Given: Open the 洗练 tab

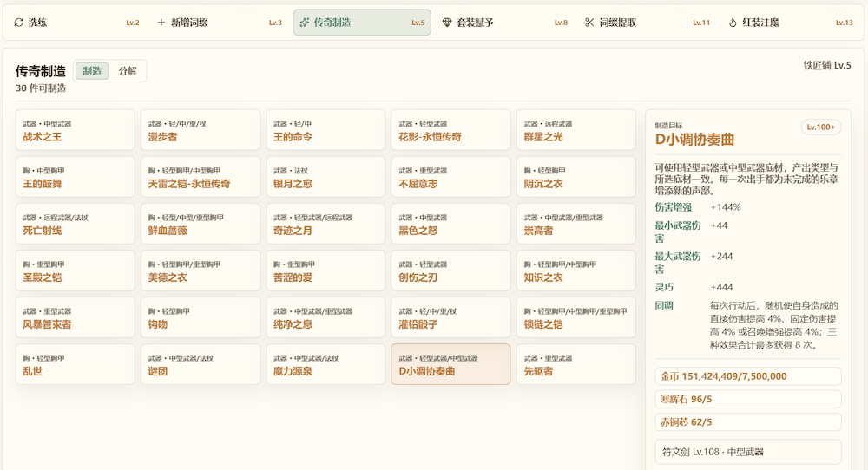Looking at the screenshot, I should coord(76,23).
